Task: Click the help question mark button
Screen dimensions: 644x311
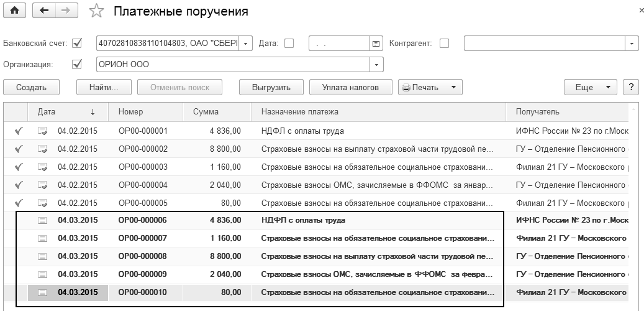Action: (630, 87)
